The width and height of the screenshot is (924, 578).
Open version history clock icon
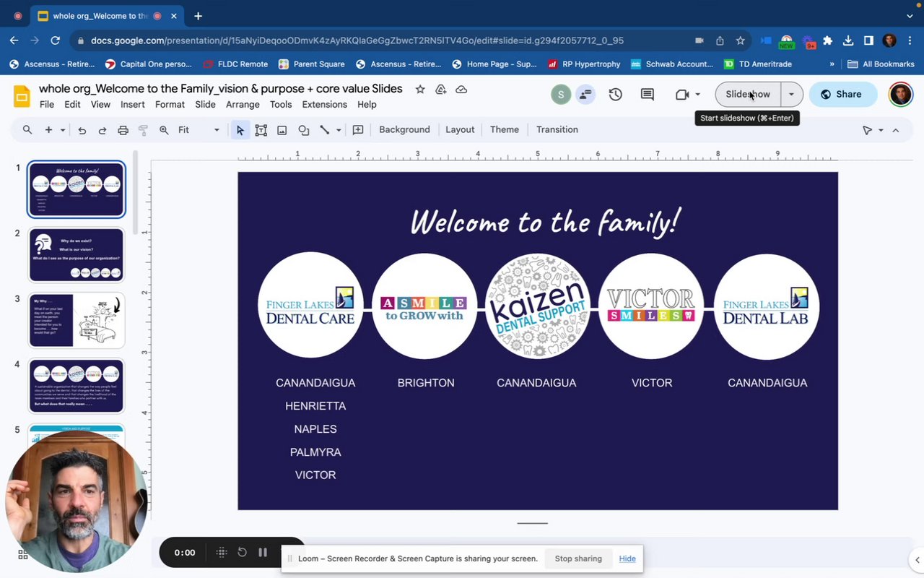(615, 95)
